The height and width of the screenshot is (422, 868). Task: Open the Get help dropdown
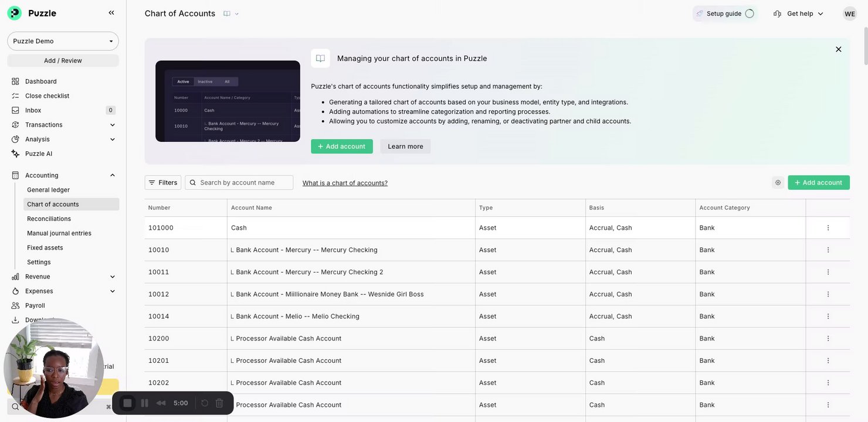click(798, 13)
